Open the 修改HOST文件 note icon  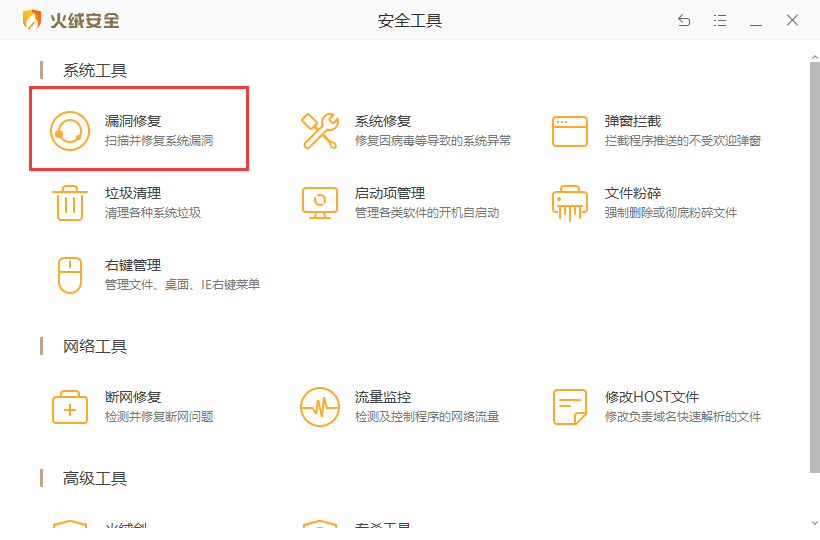[x=570, y=407]
